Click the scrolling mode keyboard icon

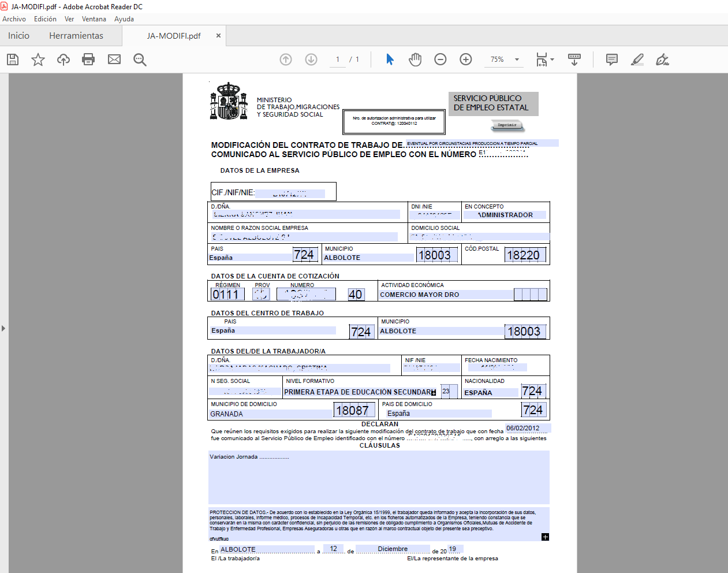click(574, 59)
